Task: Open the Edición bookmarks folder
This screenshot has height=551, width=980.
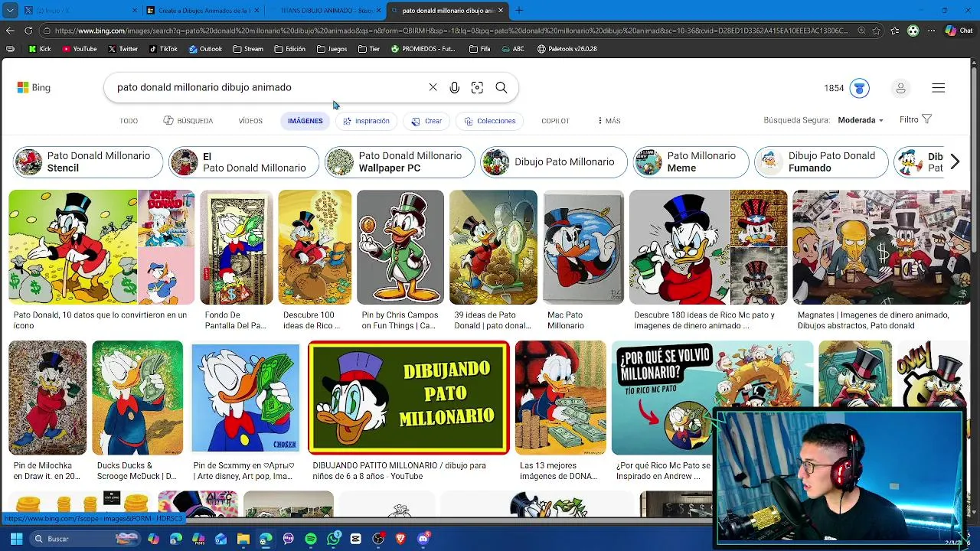Action: (x=289, y=49)
